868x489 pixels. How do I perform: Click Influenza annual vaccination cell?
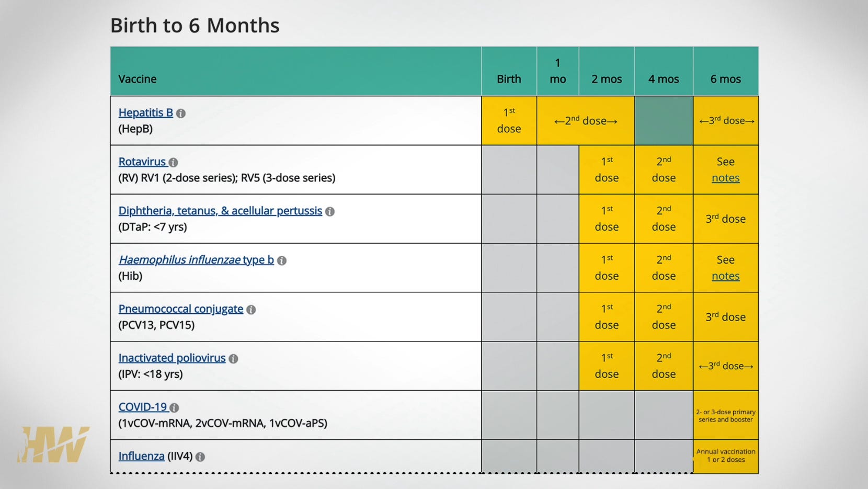click(x=726, y=456)
